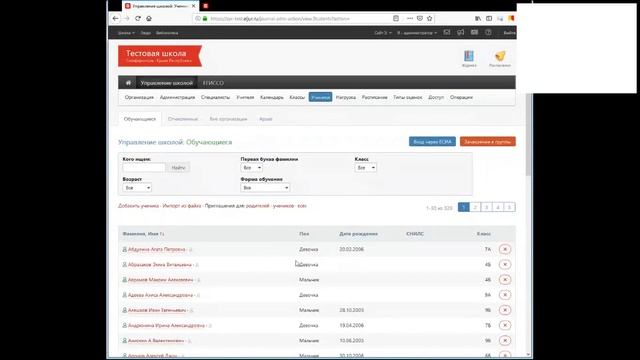The image size is (640, 360).
Task: Click Импорт из файла link
Action: click(x=182, y=206)
